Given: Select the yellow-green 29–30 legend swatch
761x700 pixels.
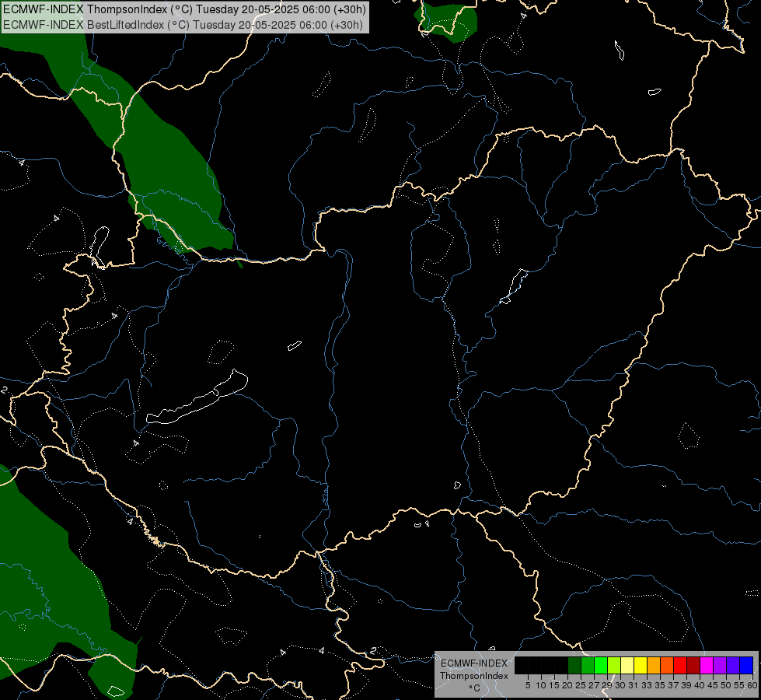Looking at the screenshot, I should pos(614,665).
